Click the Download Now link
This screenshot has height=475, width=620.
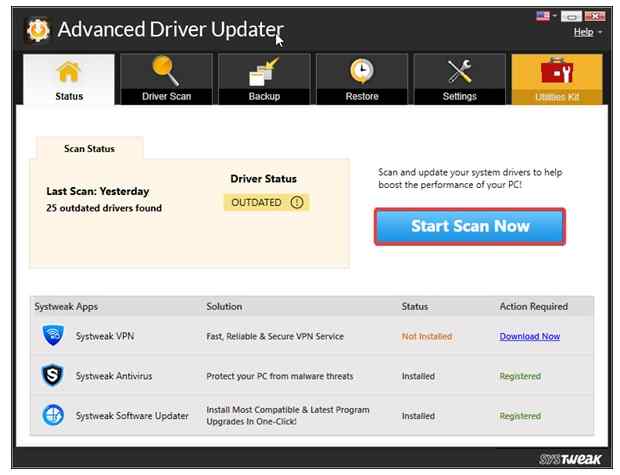tap(529, 337)
